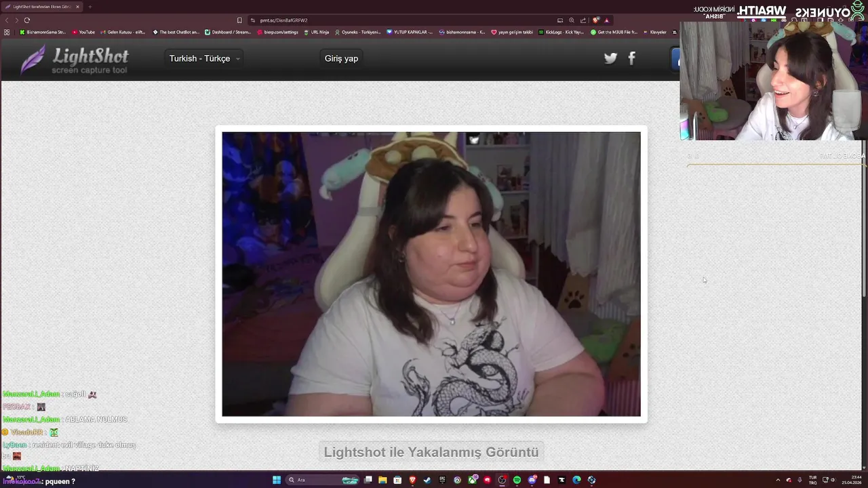Select the LightShot browser tab
The height and width of the screenshot is (488, 868).
41,7
